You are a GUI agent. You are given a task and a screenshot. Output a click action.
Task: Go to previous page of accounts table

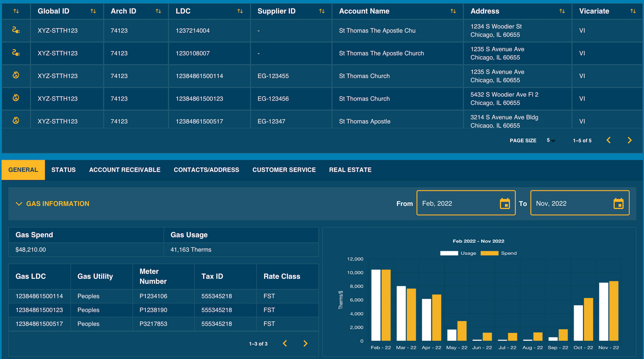pyautogui.click(x=608, y=140)
